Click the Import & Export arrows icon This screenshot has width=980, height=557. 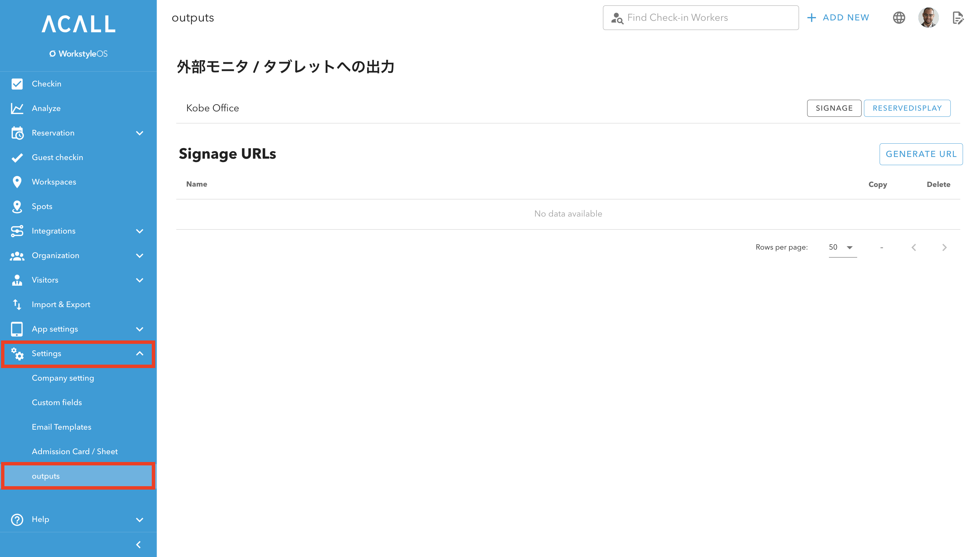point(17,304)
